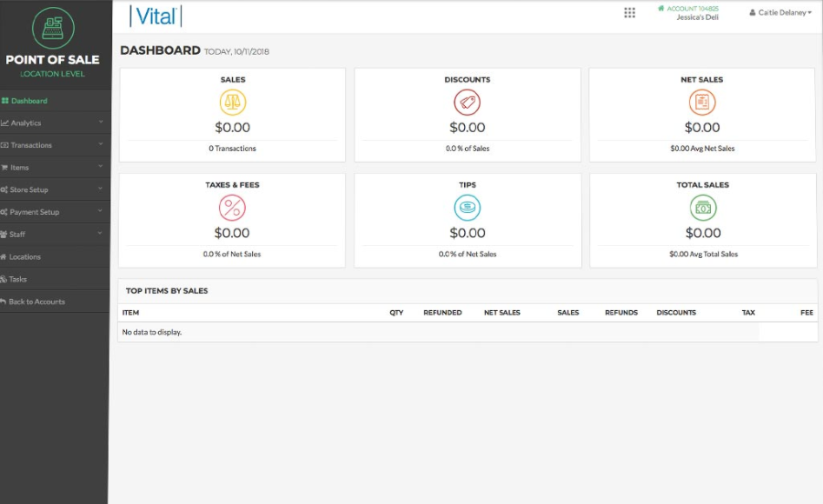Click the cash icon under Total Sales
Screen dimensions: 823x504
[703, 208]
